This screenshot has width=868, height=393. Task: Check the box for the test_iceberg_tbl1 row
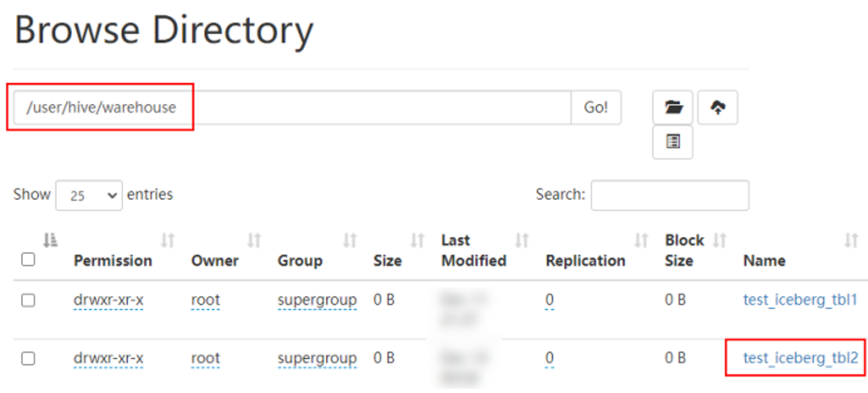point(28,300)
